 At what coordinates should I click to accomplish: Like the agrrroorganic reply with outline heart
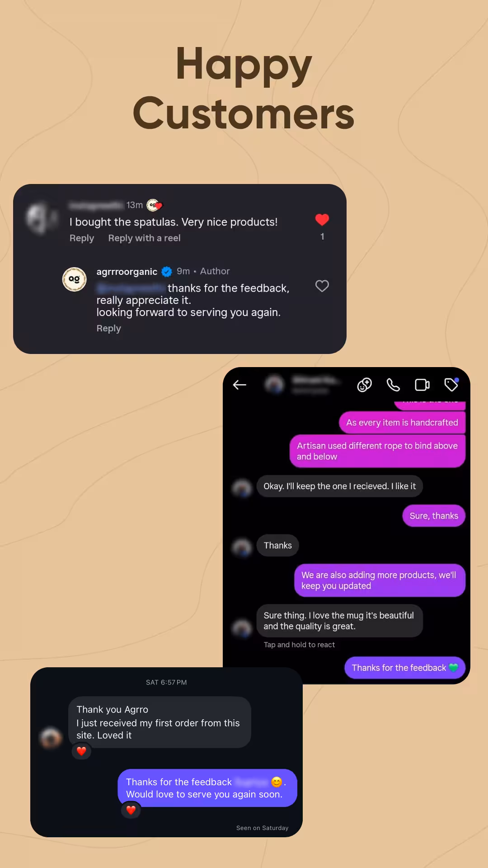[322, 286]
